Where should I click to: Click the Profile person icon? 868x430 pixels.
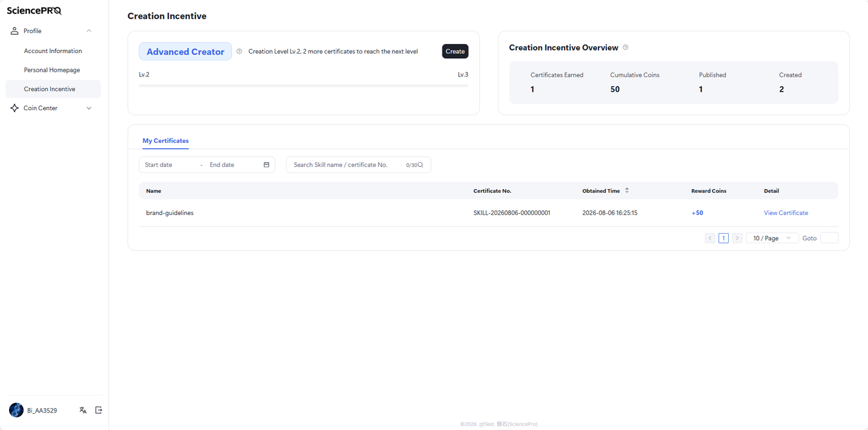[14, 31]
